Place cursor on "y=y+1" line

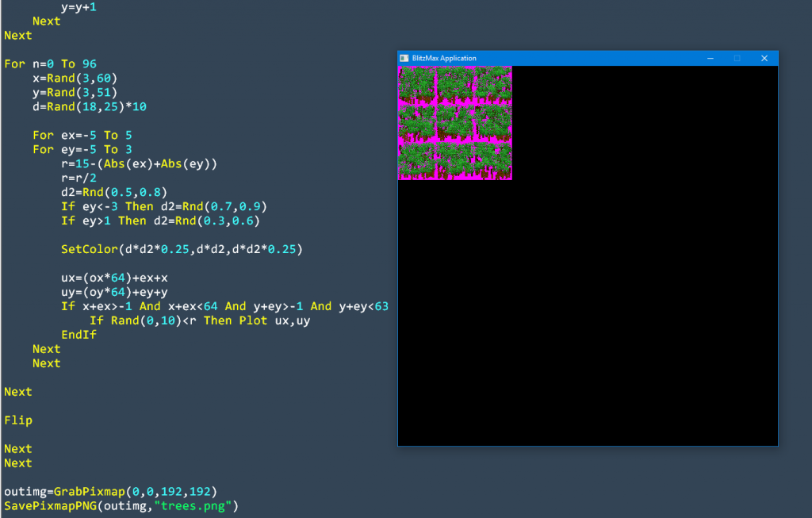(x=79, y=7)
